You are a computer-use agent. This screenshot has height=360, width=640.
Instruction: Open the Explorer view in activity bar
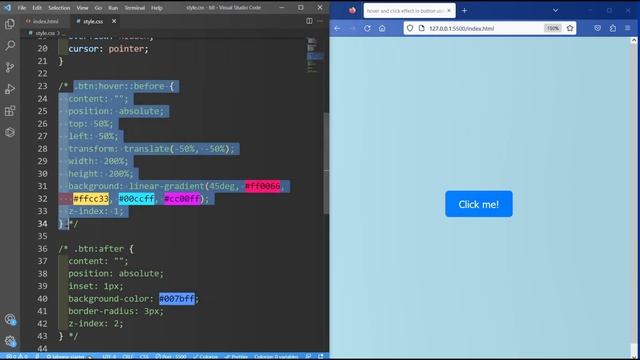(x=10, y=24)
